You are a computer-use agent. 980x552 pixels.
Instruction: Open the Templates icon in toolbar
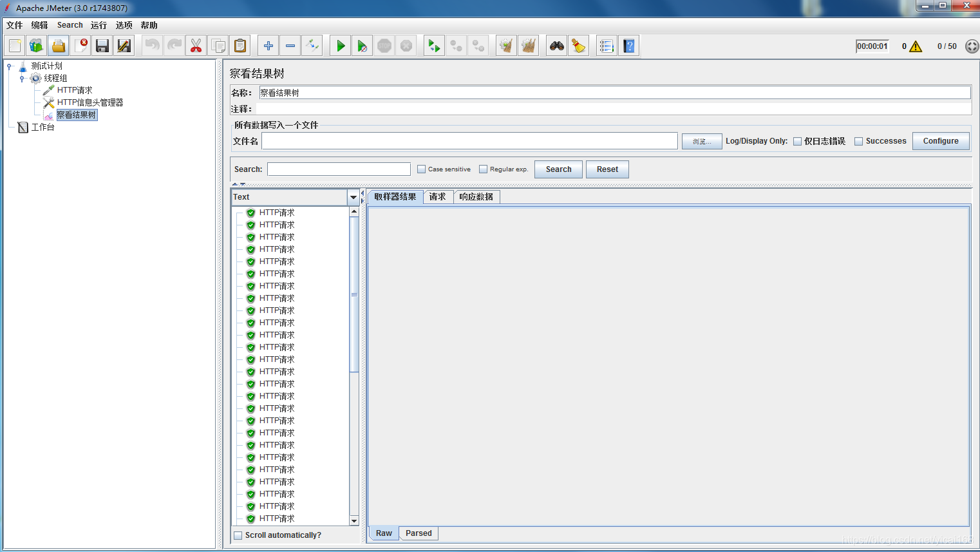[37, 46]
